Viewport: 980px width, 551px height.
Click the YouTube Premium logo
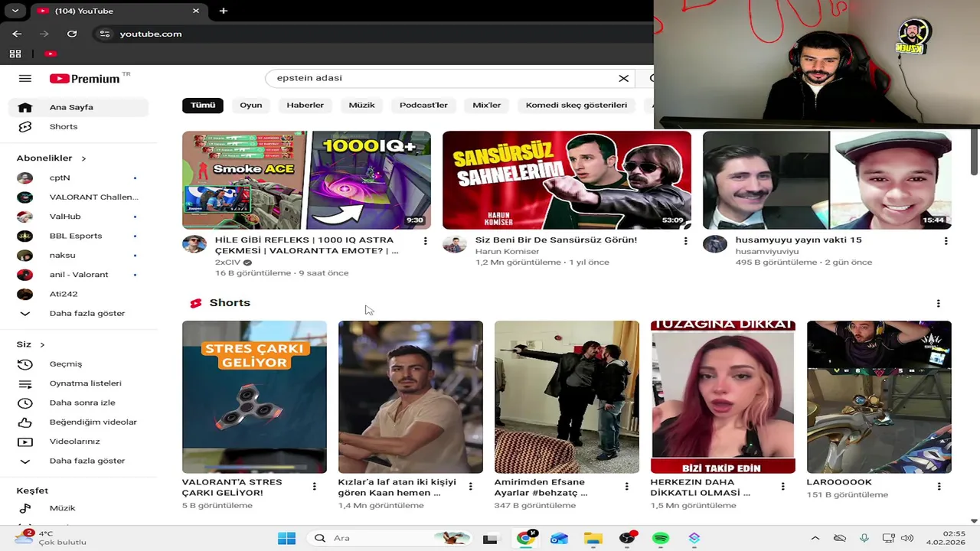pyautogui.click(x=85, y=78)
